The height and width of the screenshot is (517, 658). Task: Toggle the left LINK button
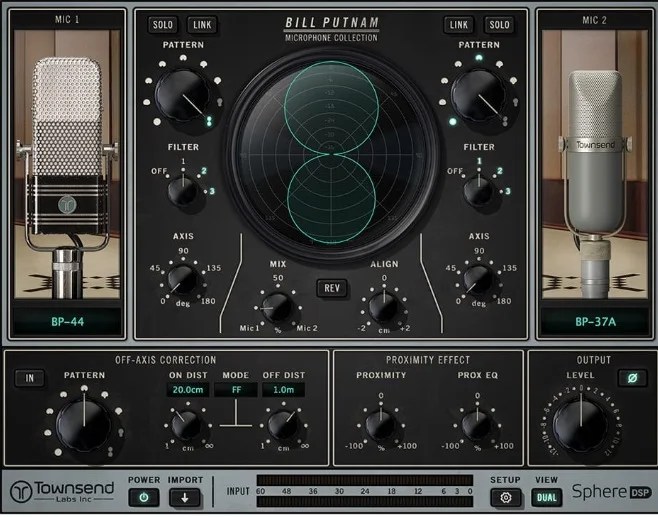(202, 25)
